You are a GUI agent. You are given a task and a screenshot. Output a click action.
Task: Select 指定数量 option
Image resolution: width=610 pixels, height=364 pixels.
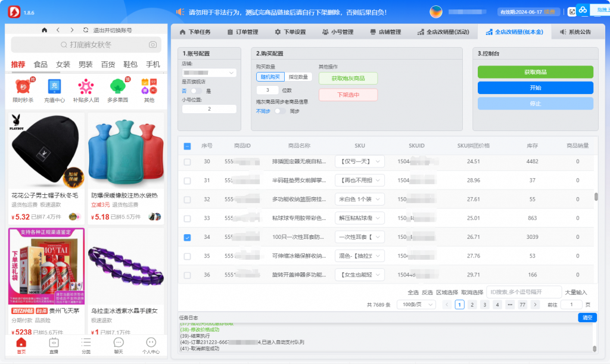click(298, 77)
